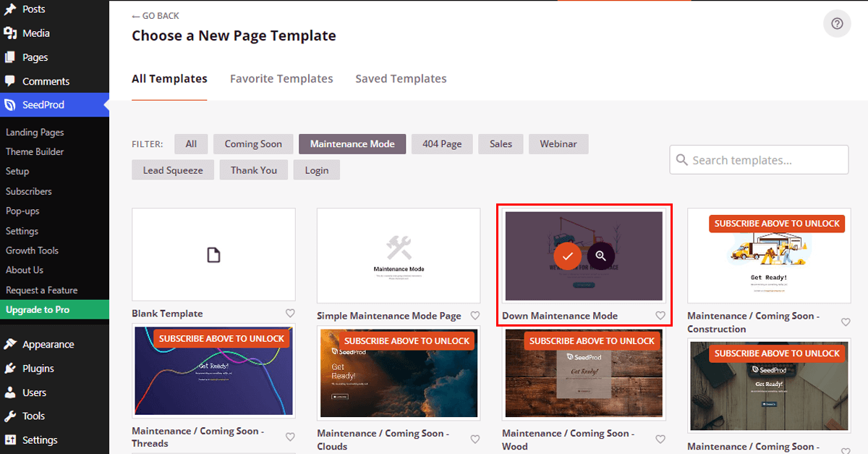
Task: Filter templates by Login
Action: (x=316, y=170)
